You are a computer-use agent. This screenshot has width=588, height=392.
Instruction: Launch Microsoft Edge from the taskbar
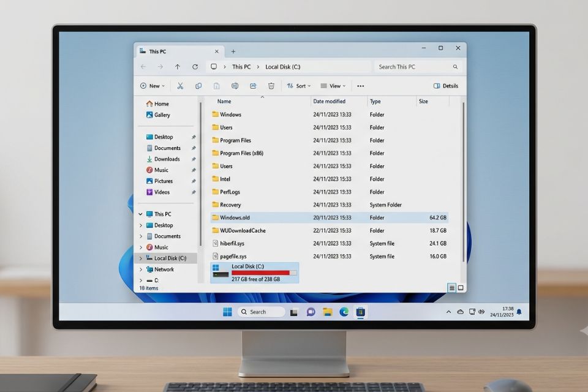pyautogui.click(x=344, y=312)
